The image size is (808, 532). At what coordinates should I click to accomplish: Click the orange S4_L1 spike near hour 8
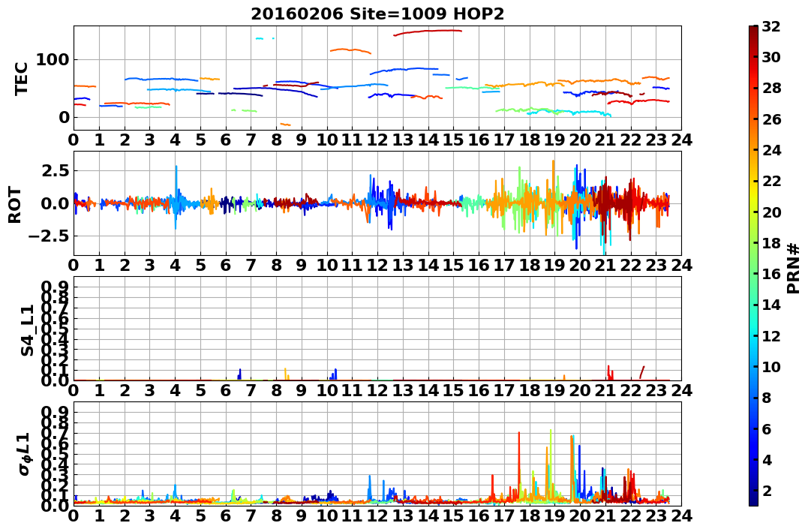286,374
